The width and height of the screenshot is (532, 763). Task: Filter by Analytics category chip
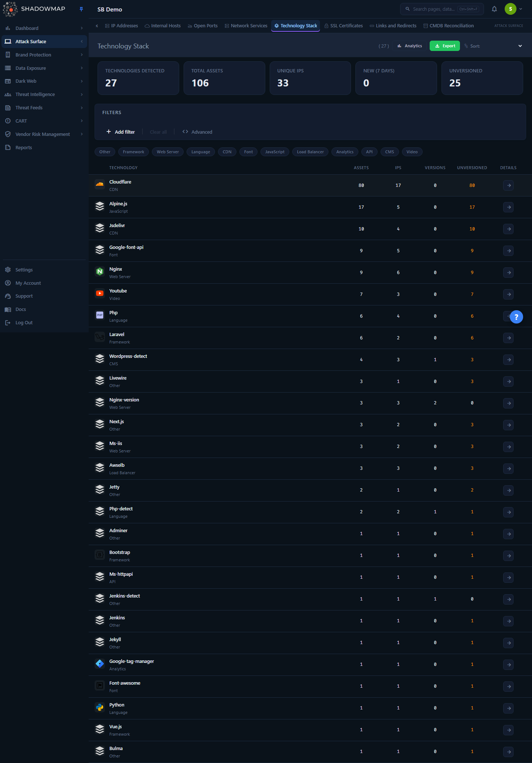point(345,152)
